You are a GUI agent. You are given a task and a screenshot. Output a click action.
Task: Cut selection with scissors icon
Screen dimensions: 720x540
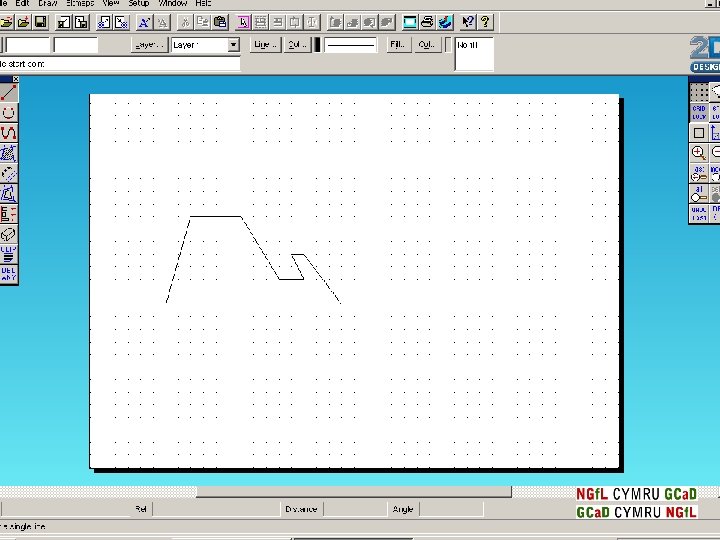(185, 22)
